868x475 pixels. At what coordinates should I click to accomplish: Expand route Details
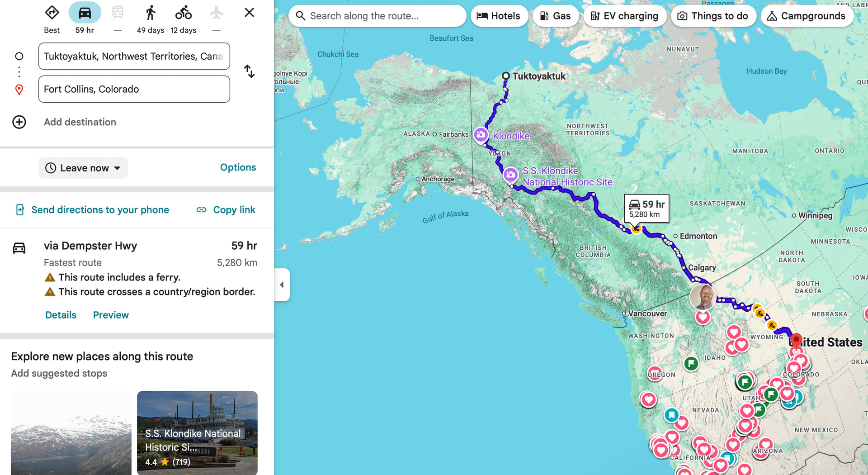click(x=61, y=315)
